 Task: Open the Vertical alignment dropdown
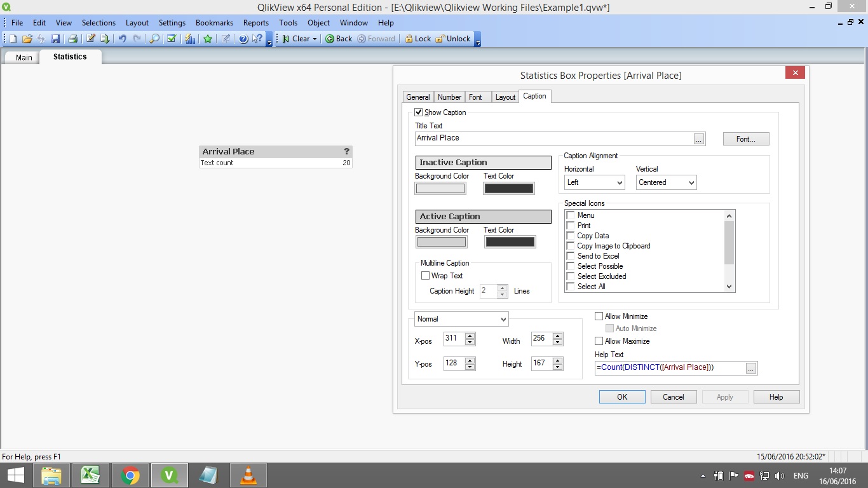(666, 182)
